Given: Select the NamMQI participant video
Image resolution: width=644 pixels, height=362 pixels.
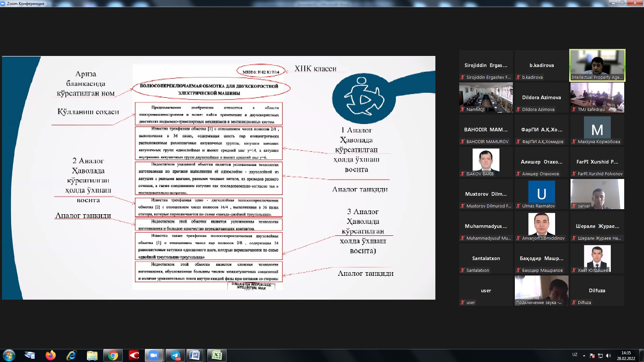Looking at the screenshot, I should tap(486, 98).
